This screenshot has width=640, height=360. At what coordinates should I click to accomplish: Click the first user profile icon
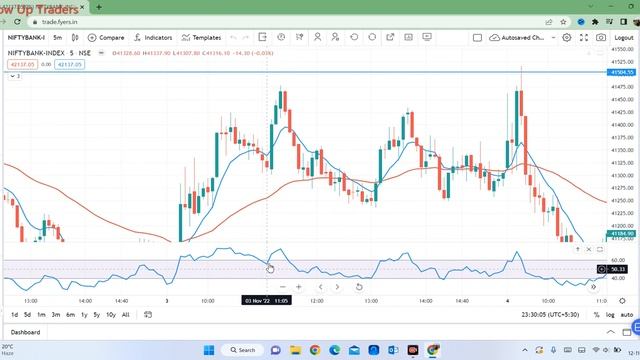318,37
